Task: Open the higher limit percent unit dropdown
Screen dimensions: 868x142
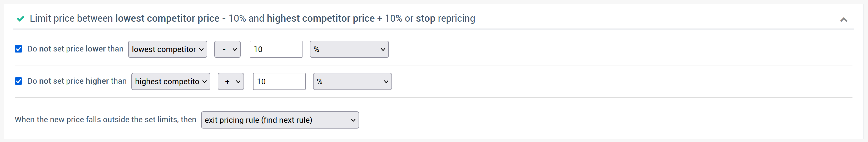Action: click(x=352, y=82)
